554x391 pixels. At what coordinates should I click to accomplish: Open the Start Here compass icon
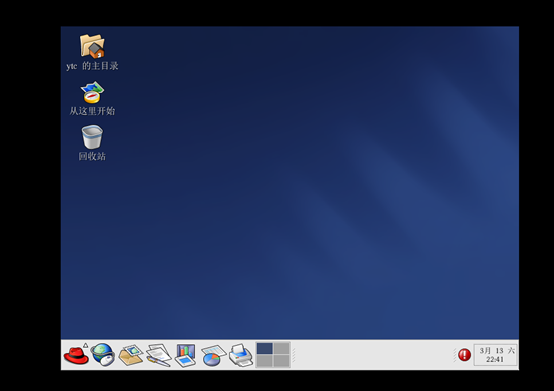(x=92, y=92)
